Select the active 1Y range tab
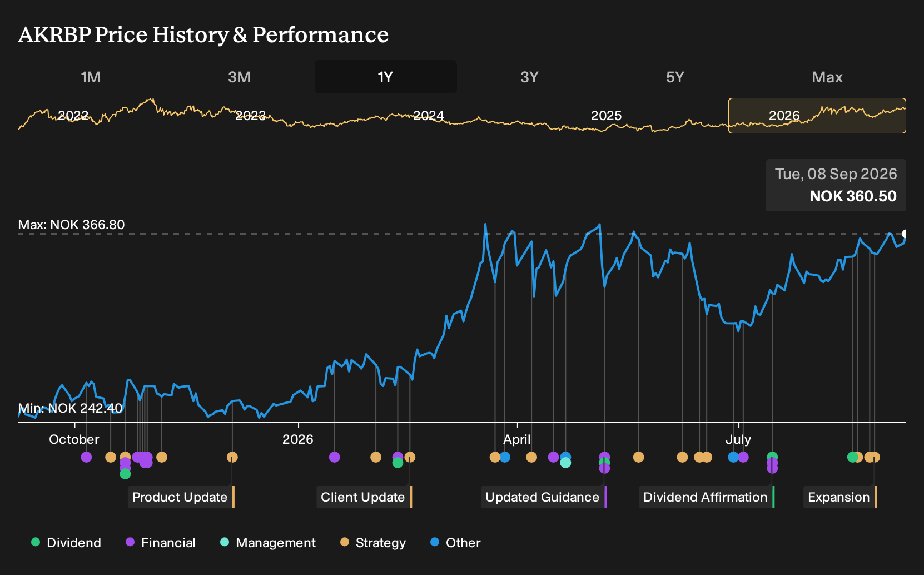The height and width of the screenshot is (575, 924). (x=386, y=77)
